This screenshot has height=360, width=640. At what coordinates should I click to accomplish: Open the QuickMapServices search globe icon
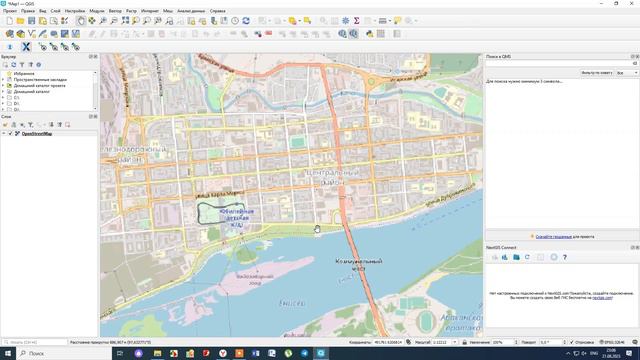353,34
